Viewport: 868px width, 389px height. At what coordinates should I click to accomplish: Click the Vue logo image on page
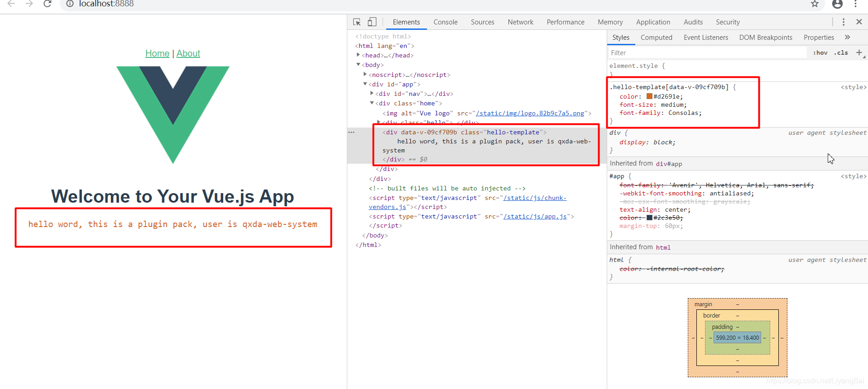coord(173,115)
